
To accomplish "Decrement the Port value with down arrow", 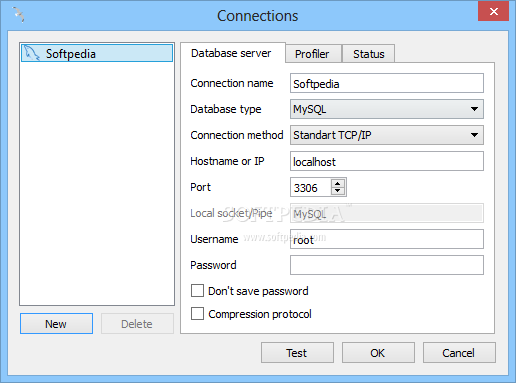I will [338, 191].
